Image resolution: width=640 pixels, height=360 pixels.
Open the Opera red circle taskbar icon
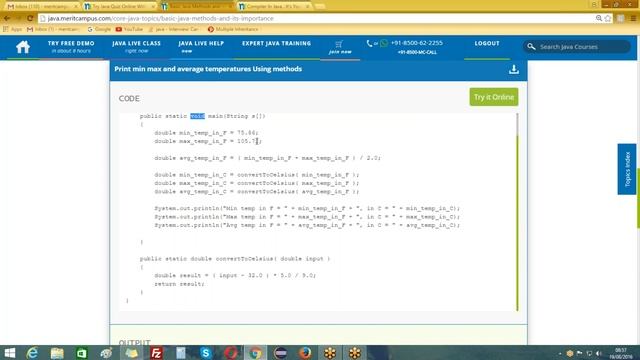(231, 353)
